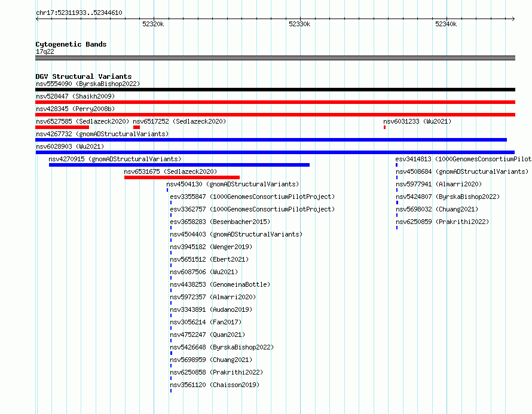532x414 pixels.
Task: Select nsv6527585 (Sedlazeck2020) label
Action: [82, 121]
